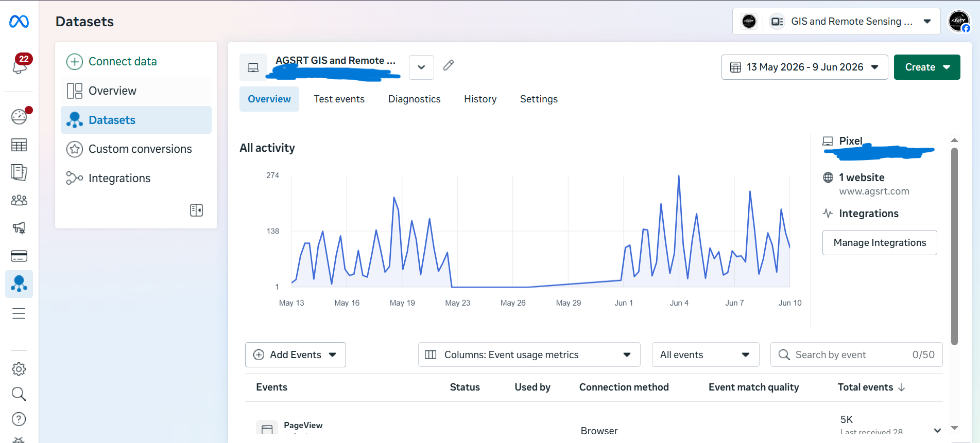
Task: Open Integrations in the side panel
Action: (136, 178)
